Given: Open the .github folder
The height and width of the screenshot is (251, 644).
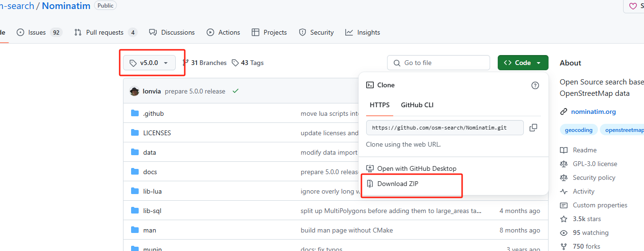Looking at the screenshot, I should [153, 113].
